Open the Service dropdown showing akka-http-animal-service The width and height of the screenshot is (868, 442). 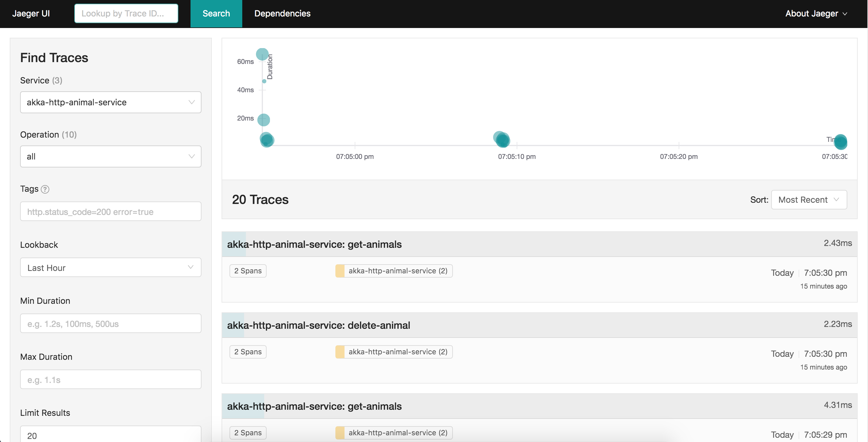tap(110, 102)
